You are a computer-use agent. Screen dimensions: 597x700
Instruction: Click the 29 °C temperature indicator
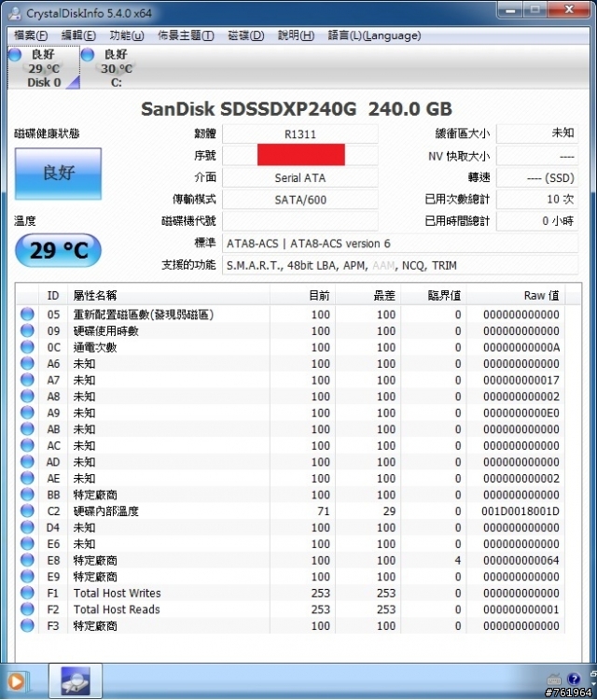click(58, 250)
